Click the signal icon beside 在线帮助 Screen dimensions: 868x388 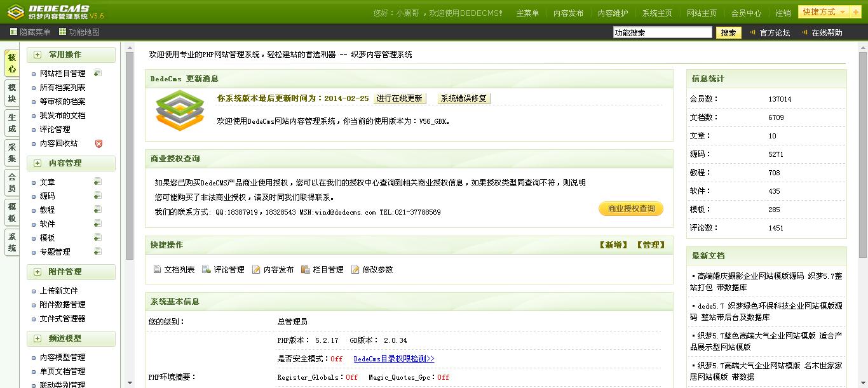[804, 32]
